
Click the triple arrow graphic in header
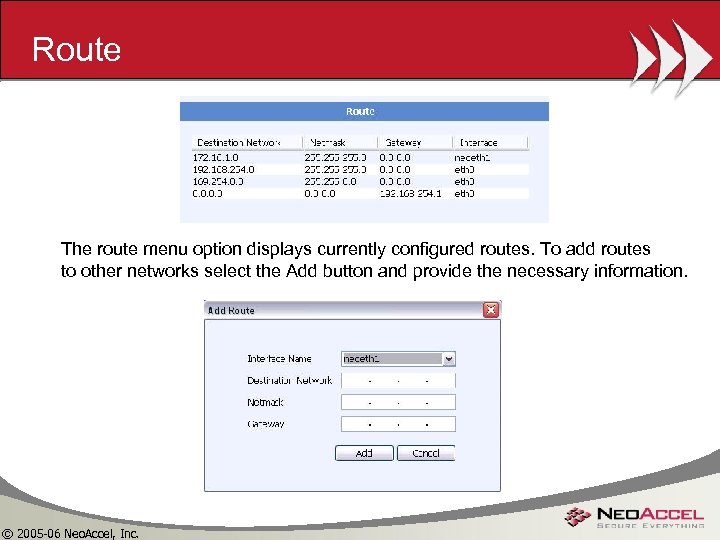(x=669, y=57)
